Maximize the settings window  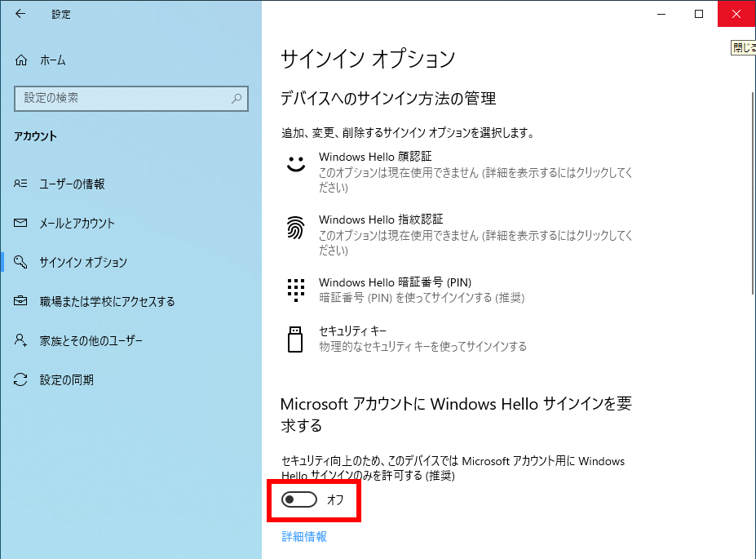[699, 14]
